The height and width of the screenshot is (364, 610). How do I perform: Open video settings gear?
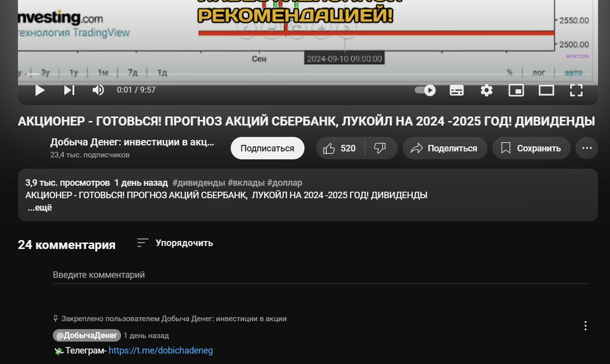[486, 90]
